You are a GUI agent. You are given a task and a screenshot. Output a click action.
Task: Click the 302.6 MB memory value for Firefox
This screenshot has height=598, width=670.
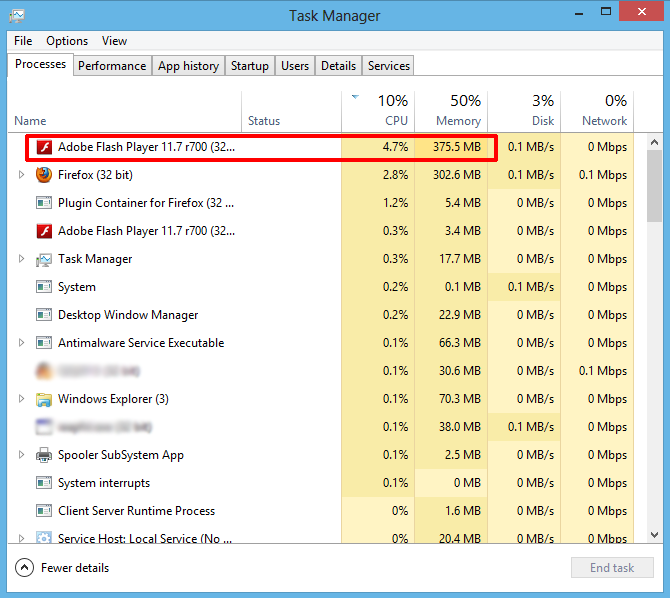coord(457,175)
